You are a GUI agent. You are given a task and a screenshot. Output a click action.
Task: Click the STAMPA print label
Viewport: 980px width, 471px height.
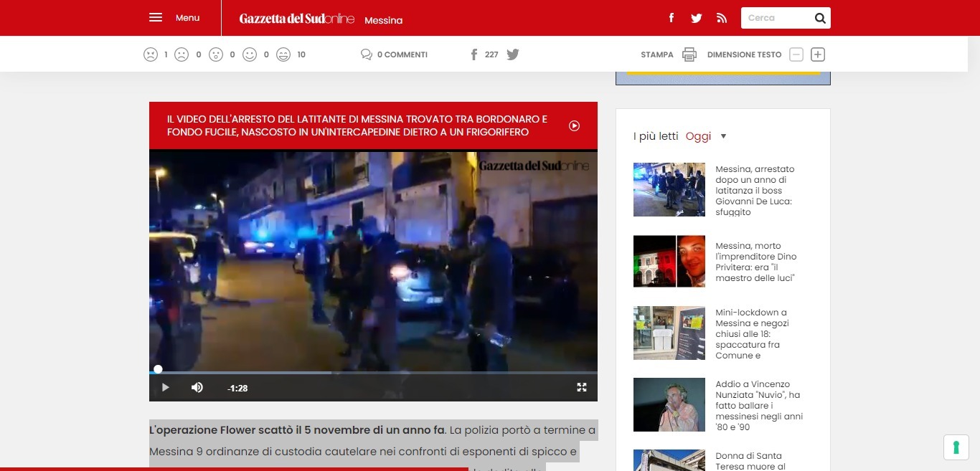click(x=657, y=54)
